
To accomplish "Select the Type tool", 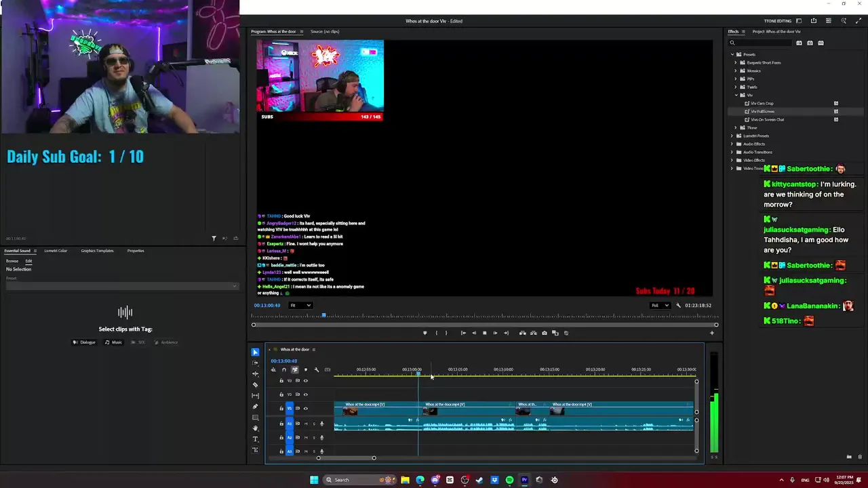I will pyautogui.click(x=255, y=439).
